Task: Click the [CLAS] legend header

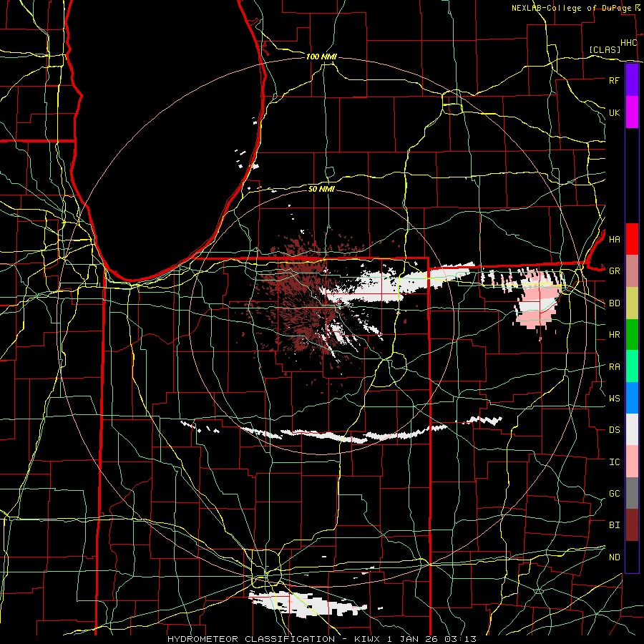Action: [x=605, y=49]
